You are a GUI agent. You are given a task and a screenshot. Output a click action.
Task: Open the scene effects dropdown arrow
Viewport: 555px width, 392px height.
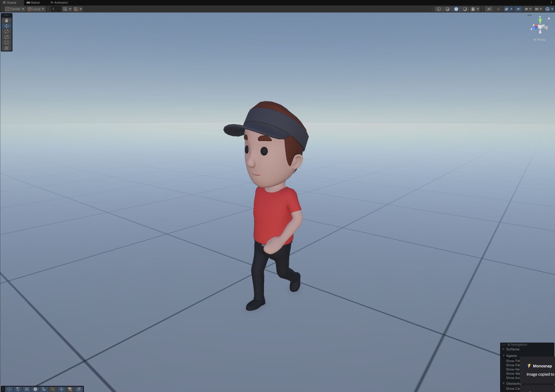coord(511,9)
